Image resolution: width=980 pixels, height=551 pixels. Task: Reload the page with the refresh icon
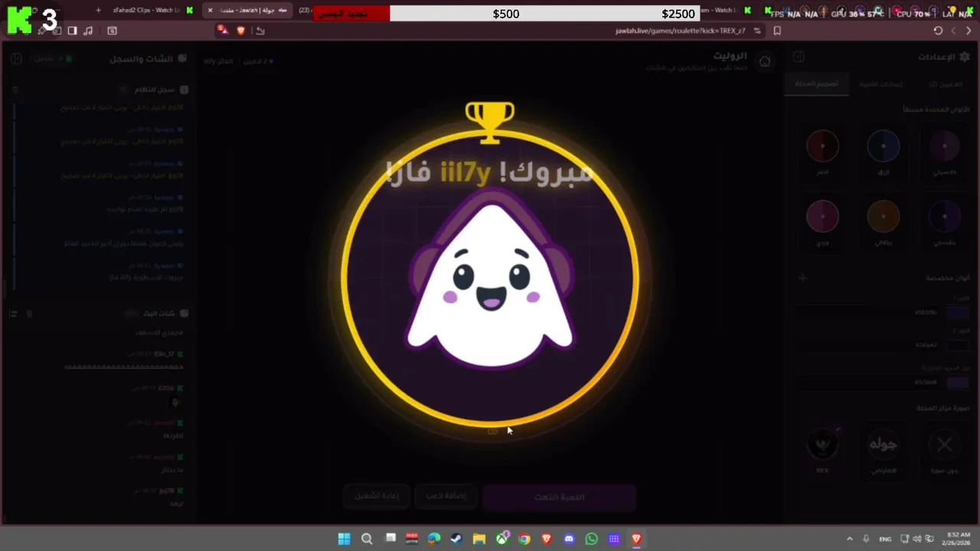point(938,31)
